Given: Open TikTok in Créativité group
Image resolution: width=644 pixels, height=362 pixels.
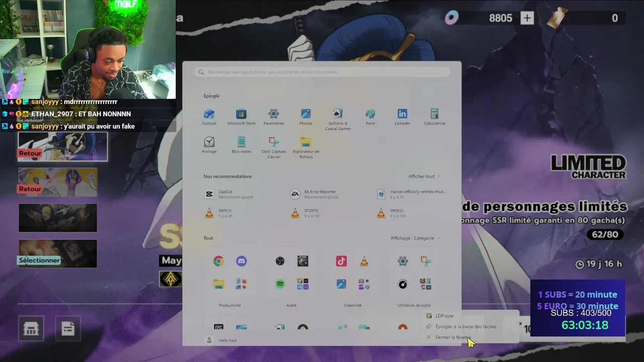Looking at the screenshot, I should click(x=341, y=261).
